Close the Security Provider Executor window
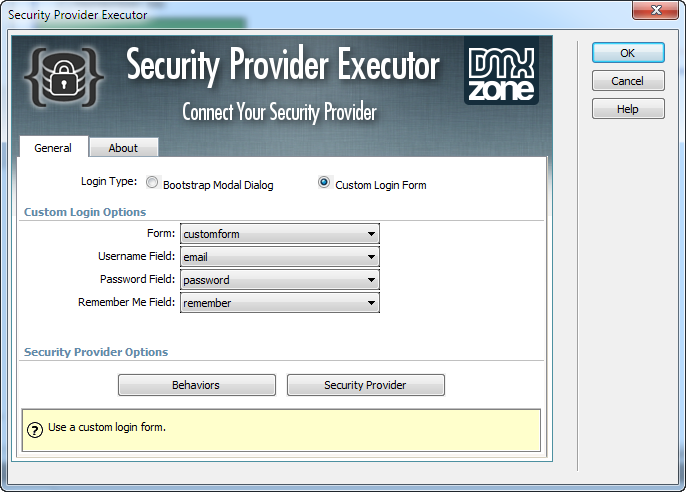This screenshot has height=492, width=686. pos(655,10)
